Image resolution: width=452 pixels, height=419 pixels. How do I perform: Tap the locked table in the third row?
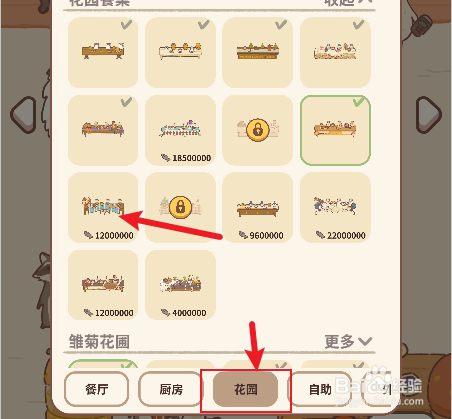180,207
